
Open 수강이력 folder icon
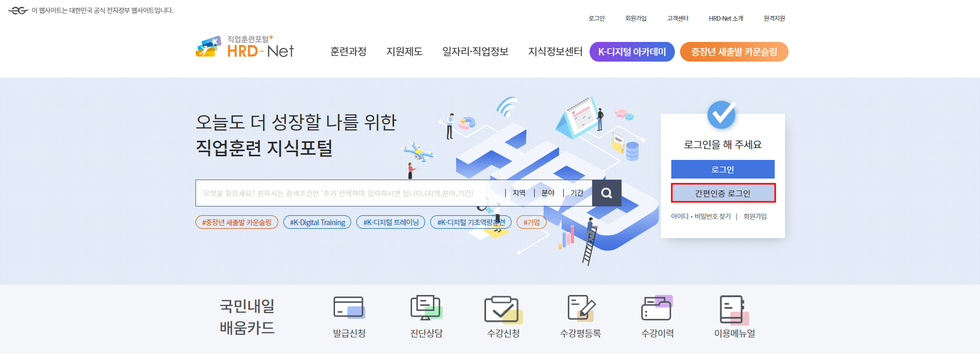[657, 308]
